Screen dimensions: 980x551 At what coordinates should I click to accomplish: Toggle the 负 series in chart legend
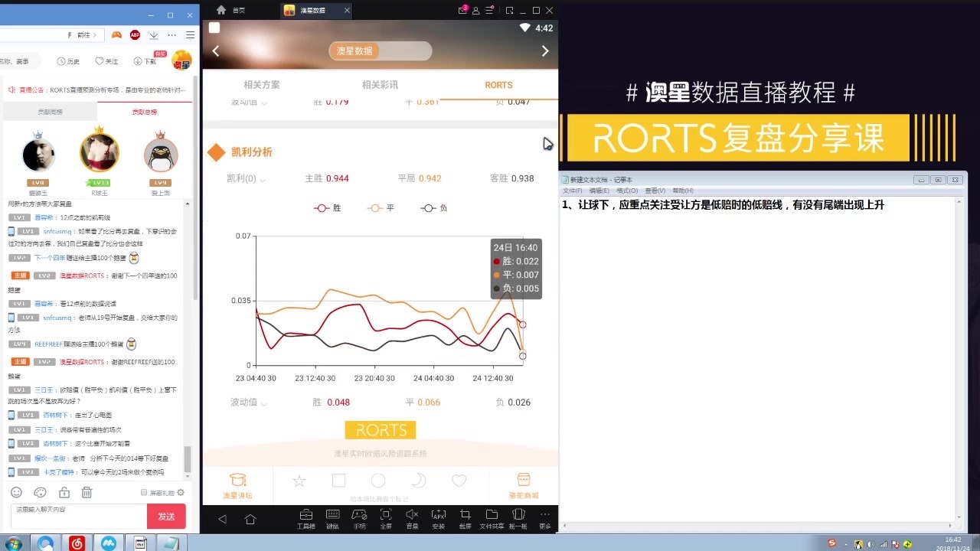434,208
